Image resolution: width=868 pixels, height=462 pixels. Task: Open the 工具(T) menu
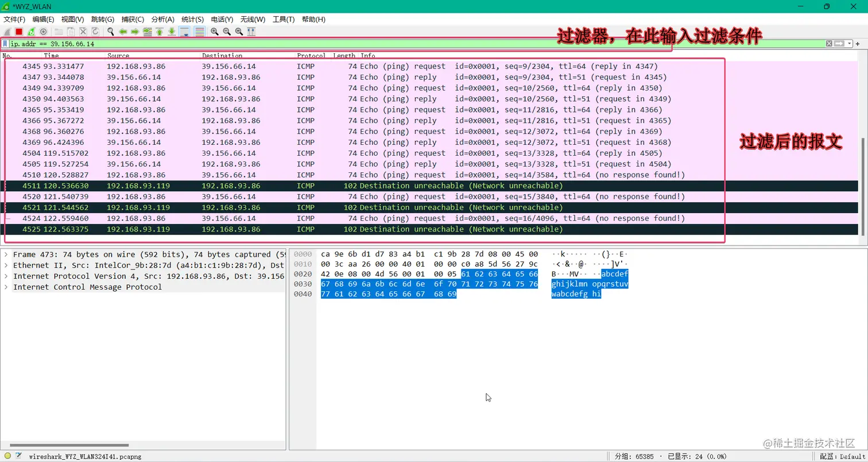click(x=284, y=20)
